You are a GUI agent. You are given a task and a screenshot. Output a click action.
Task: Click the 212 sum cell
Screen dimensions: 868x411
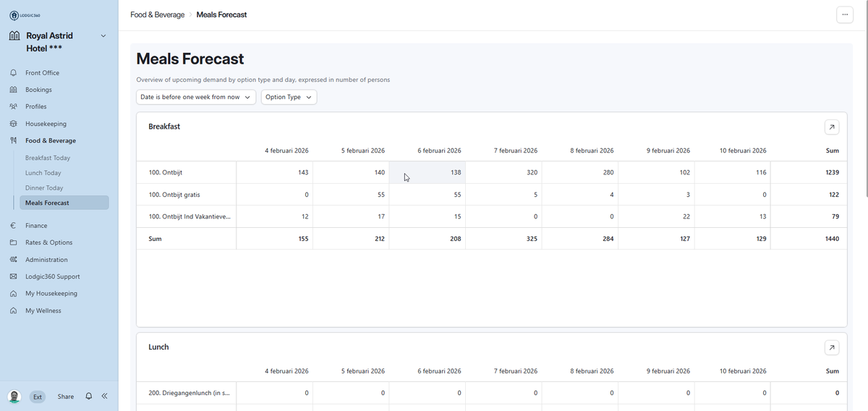351,238
